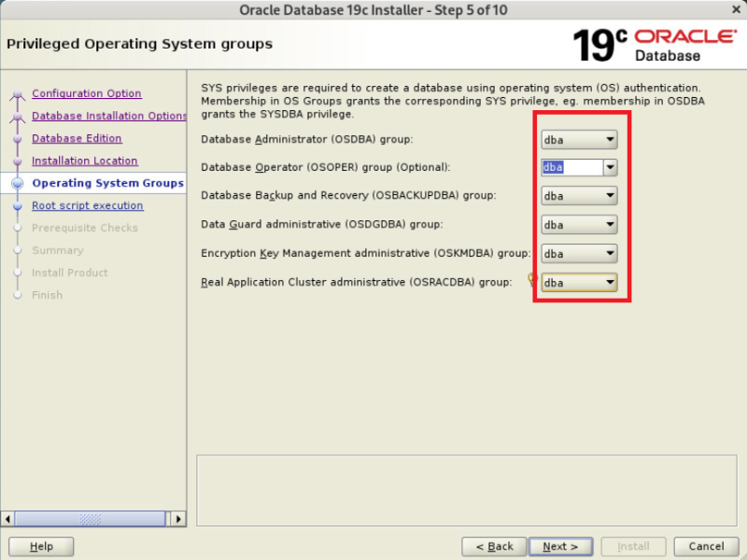Screen dimensions: 747x560
Task: Open the OSRACDBA group dropdown
Action: tap(579, 283)
